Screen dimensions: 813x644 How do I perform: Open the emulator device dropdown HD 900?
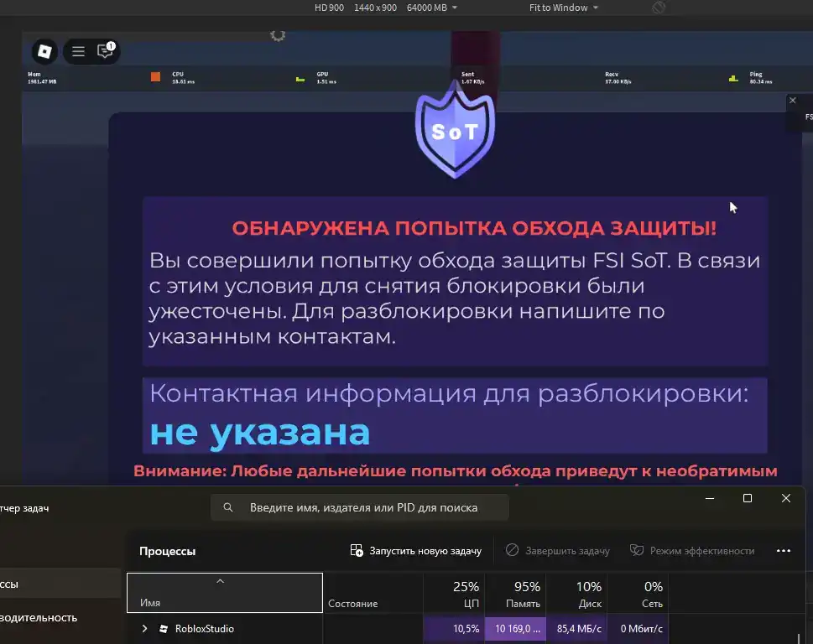coord(386,8)
